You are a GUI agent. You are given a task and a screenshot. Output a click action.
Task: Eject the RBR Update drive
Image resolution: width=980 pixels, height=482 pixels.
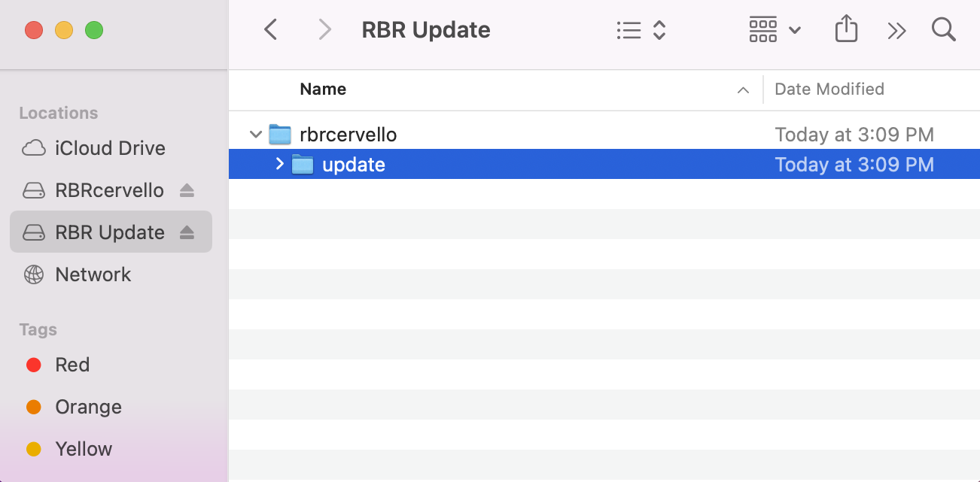pos(187,233)
